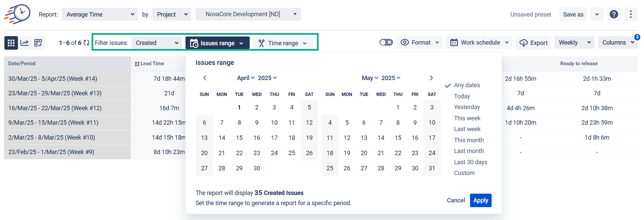Open the three-dot more options menu
Viewport: 644px width, 220px height.
630,14
